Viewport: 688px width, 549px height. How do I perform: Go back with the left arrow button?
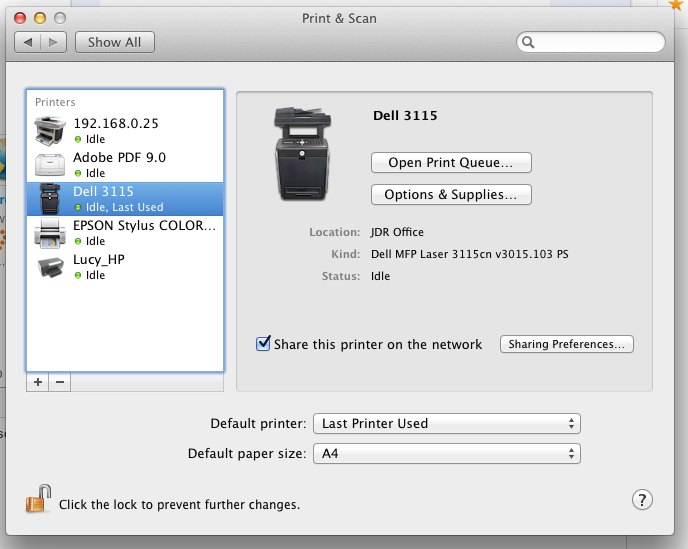tap(28, 42)
